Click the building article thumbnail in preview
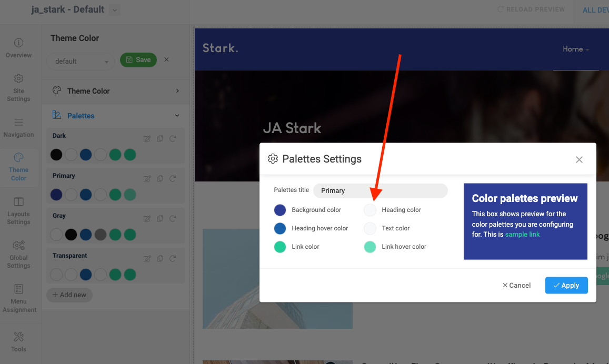609x364 pixels. coord(278,279)
